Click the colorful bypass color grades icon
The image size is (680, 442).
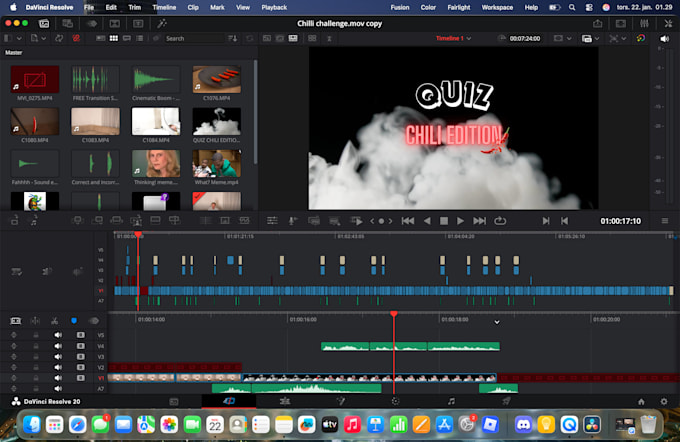[641, 39]
